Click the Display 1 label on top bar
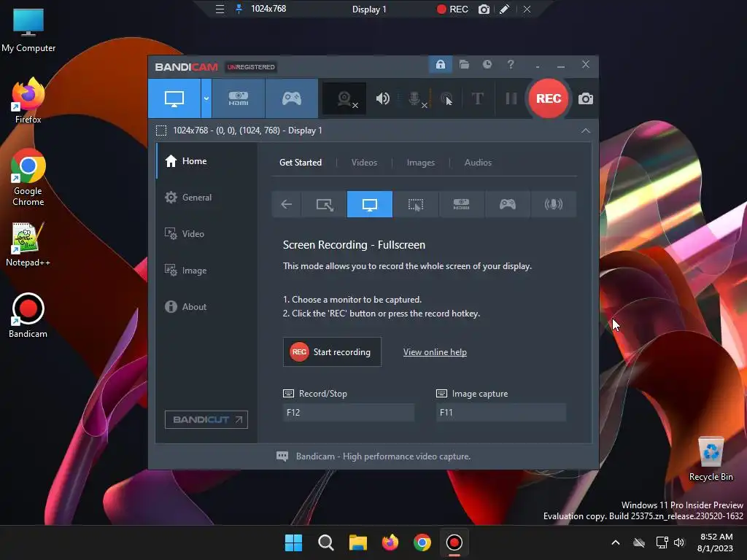The image size is (747, 560). 369,9
